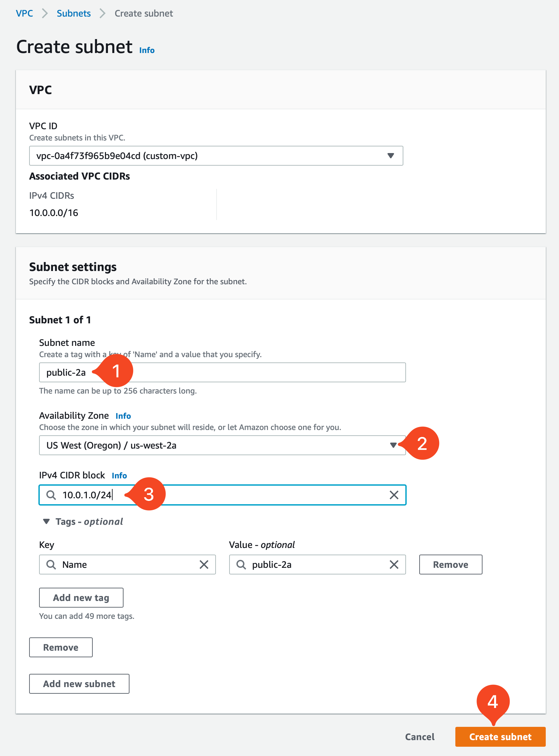
Task: Remove the Name tag row
Action: (x=450, y=565)
